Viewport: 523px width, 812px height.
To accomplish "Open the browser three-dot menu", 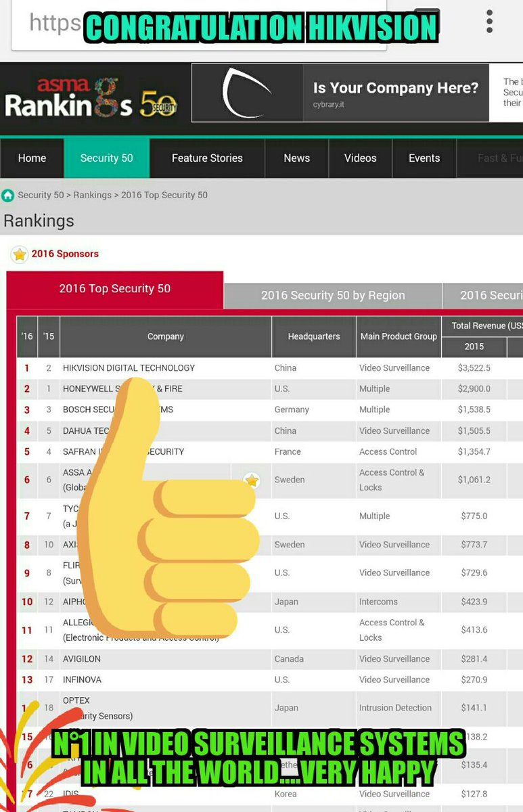I will 489,21.
